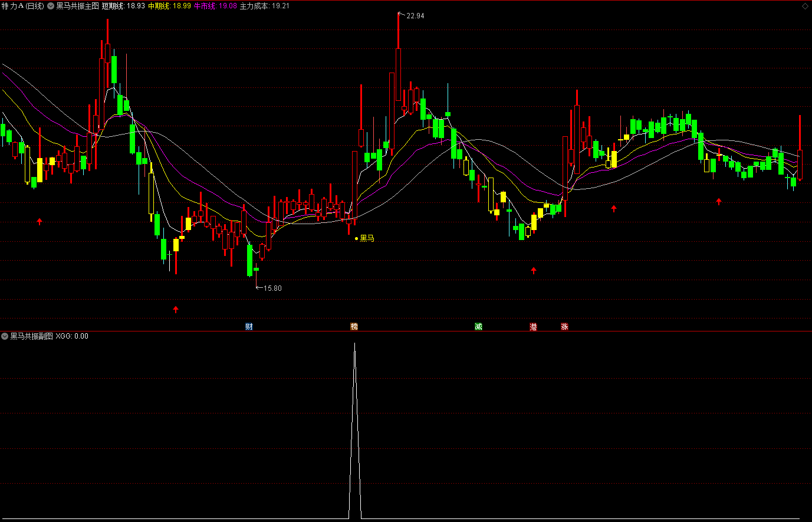Click the blue 财 event marker

[249, 326]
